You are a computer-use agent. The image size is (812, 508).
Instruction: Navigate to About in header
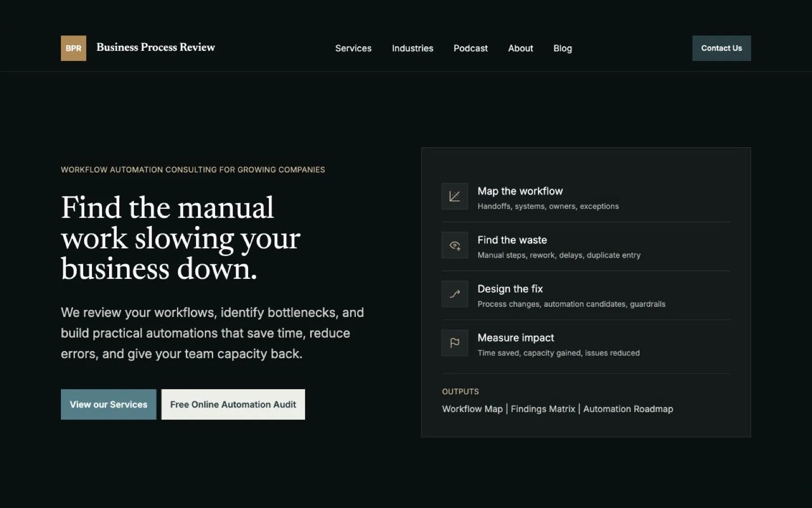click(x=521, y=48)
